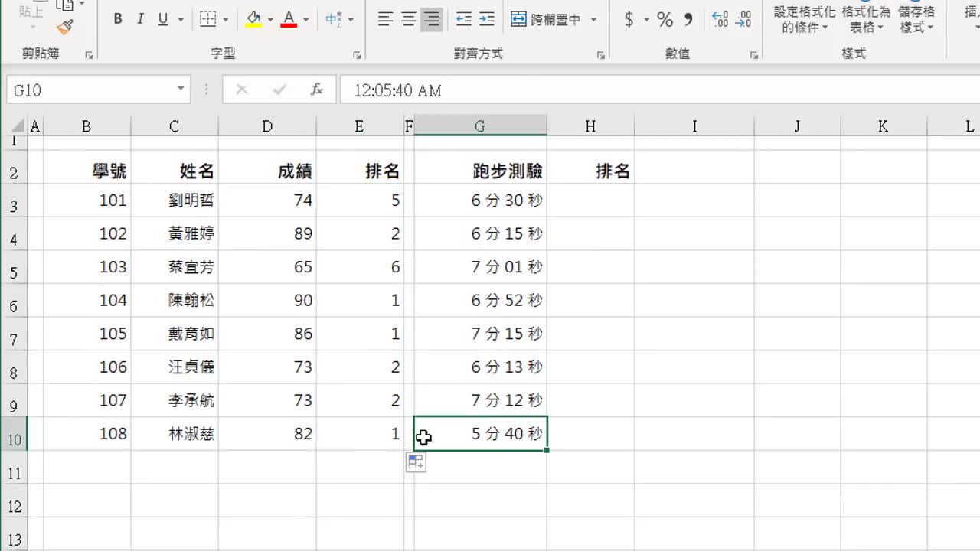The width and height of the screenshot is (980, 551).
Task: Decrease decimal places on selected cell
Action: coord(743,21)
